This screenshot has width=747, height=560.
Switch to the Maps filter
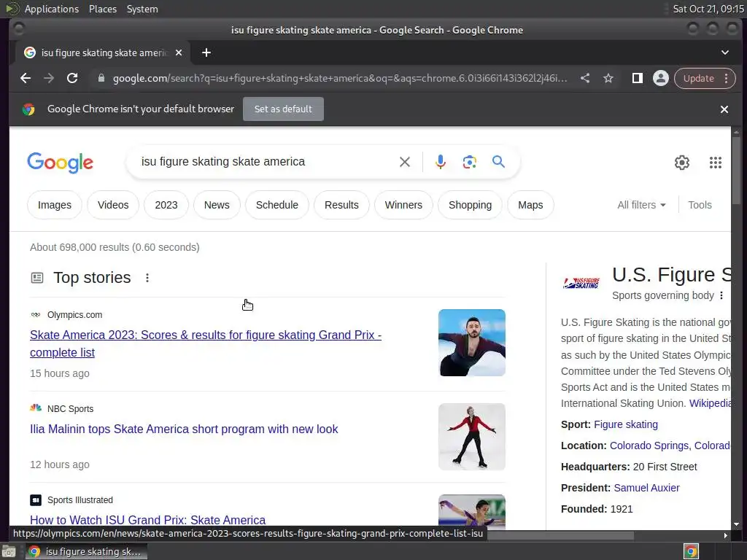click(530, 205)
